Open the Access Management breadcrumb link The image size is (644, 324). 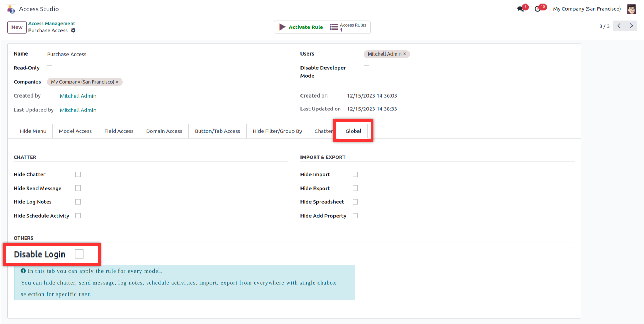click(x=51, y=23)
